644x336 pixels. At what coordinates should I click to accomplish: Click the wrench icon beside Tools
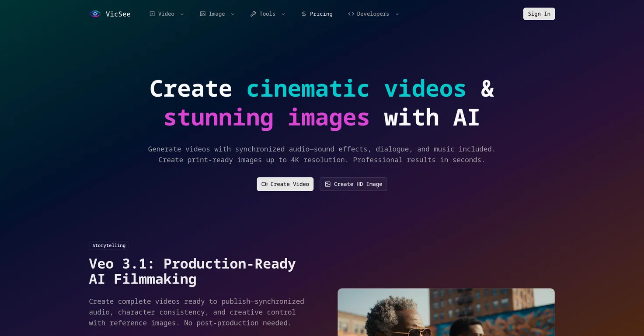click(x=253, y=14)
